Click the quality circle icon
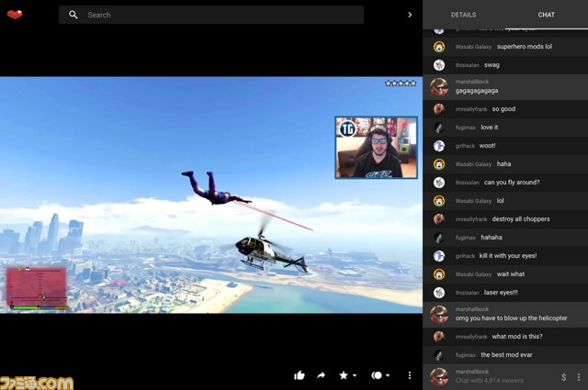 coord(376,375)
